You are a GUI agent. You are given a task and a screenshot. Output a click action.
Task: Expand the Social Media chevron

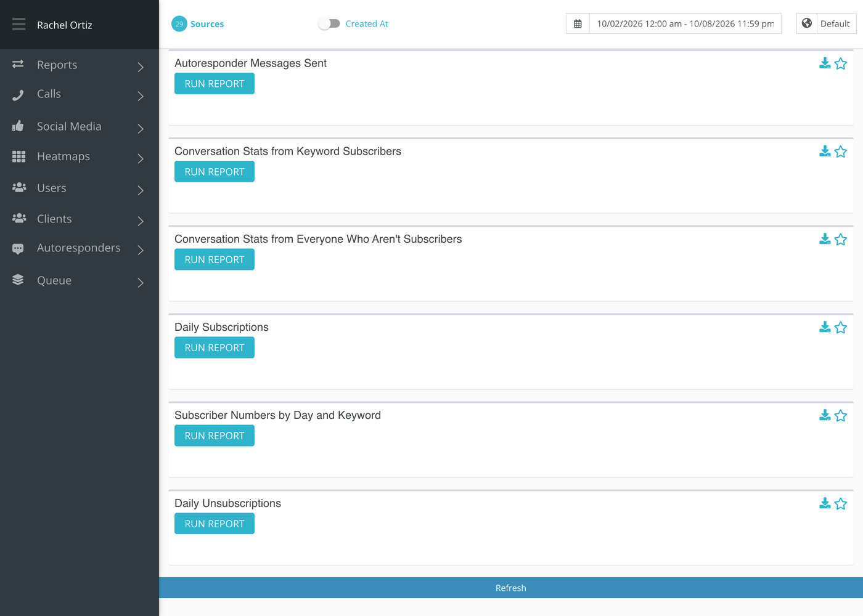pos(141,128)
